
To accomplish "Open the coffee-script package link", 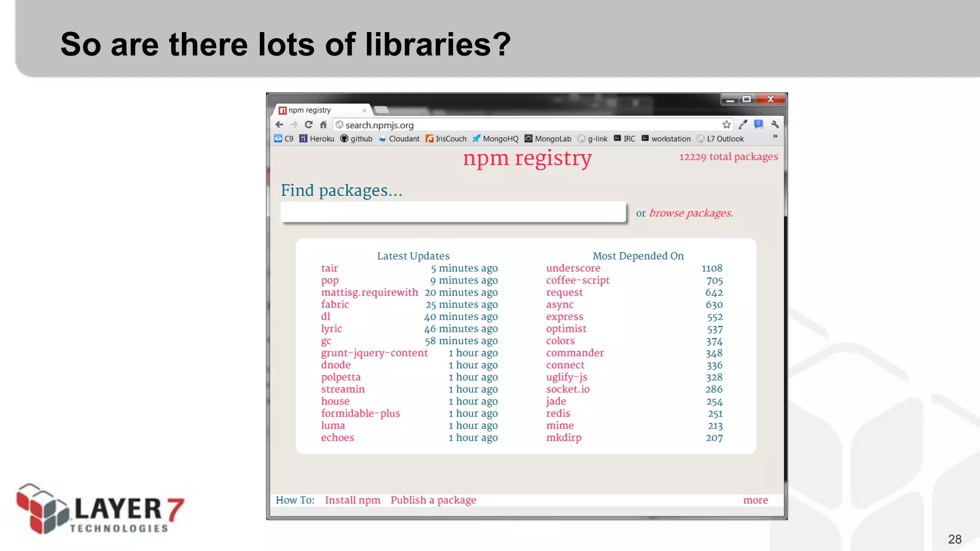I will click(x=578, y=281).
